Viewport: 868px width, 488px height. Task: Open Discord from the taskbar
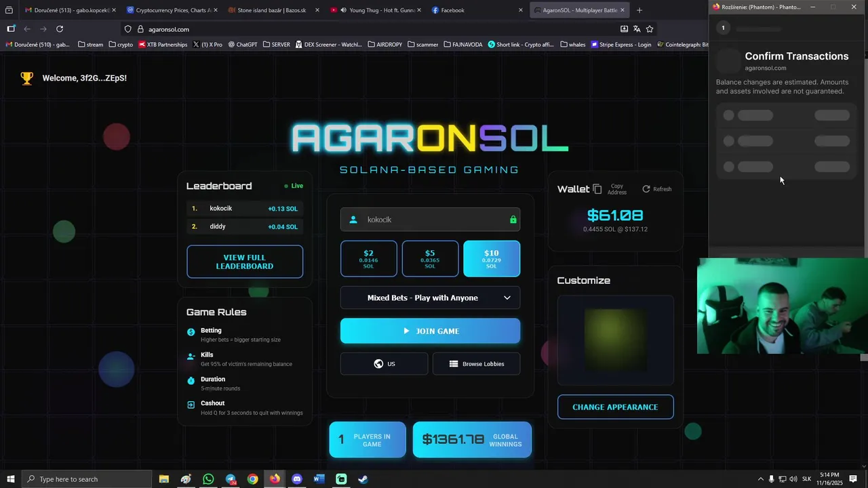(x=297, y=479)
